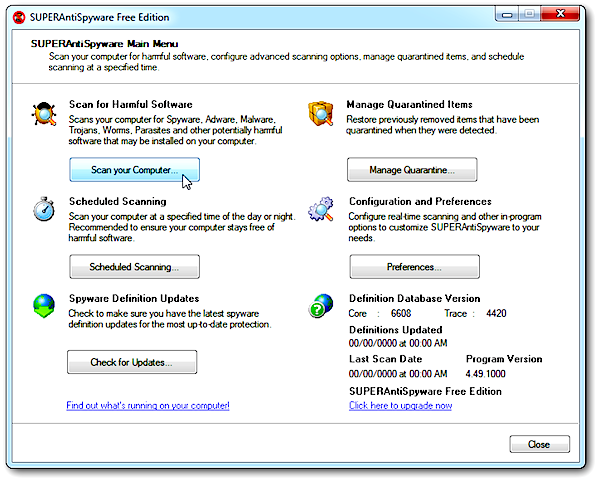Click the globe download Spyware Definition Updates icon

pyautogui.click(x=44, y=306)
